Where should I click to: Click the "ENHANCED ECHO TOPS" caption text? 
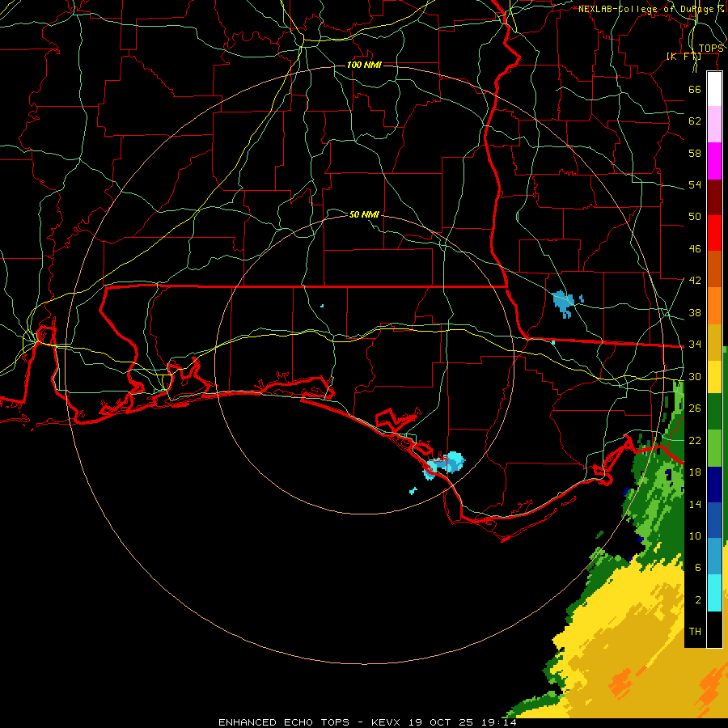tap(284, 722)
